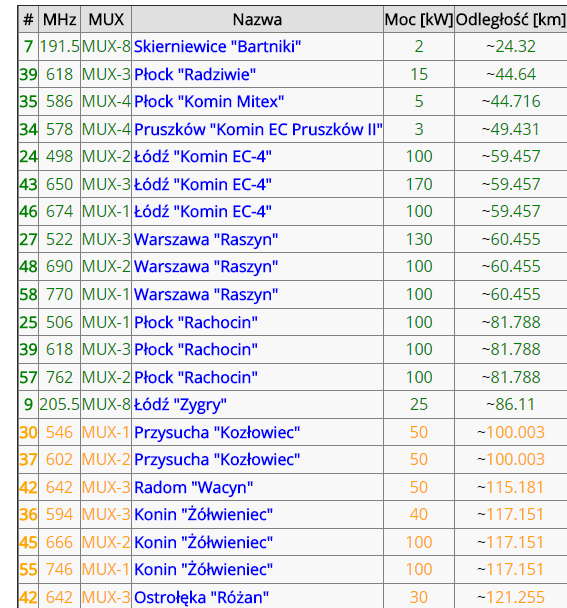The width and height of the screenshot is (567, 608).
Task: Click the MUX column header
Action: tap(106, 19)
